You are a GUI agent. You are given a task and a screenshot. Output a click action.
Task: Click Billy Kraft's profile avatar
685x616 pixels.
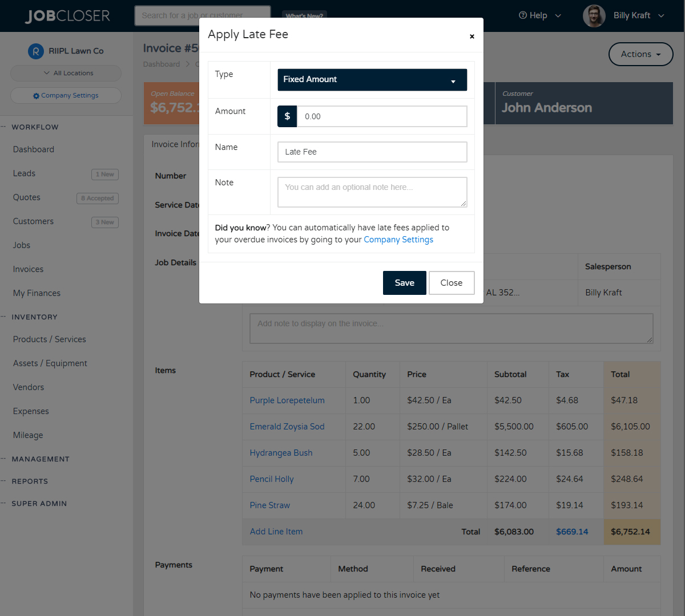[x=594, y=15]
